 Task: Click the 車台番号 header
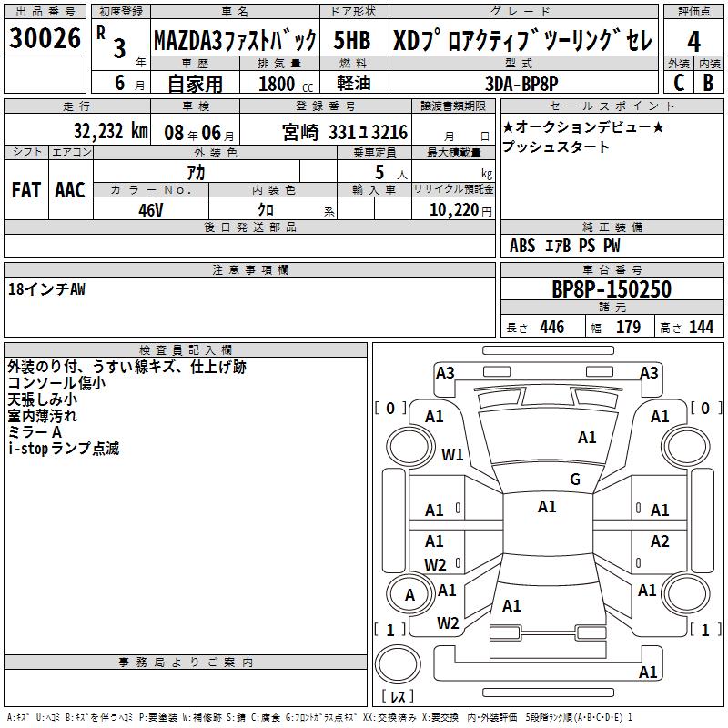(x=612, y=269)
